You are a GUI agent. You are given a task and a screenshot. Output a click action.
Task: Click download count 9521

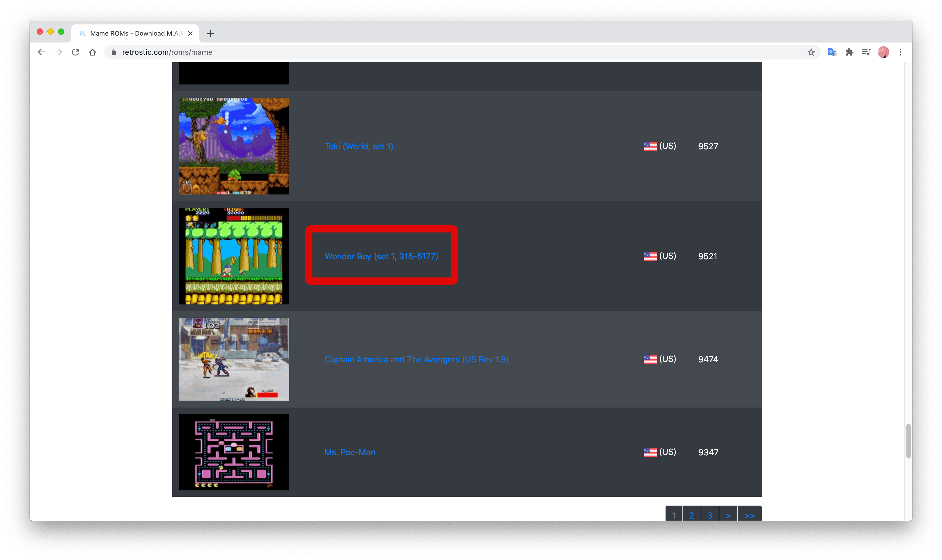coord(708,257)
